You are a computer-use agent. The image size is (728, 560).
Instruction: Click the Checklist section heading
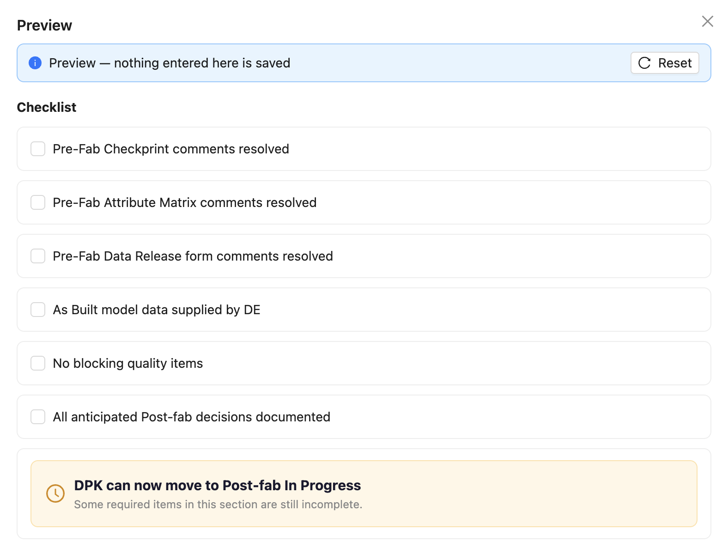pyautogui.click(x=47, y=107)
